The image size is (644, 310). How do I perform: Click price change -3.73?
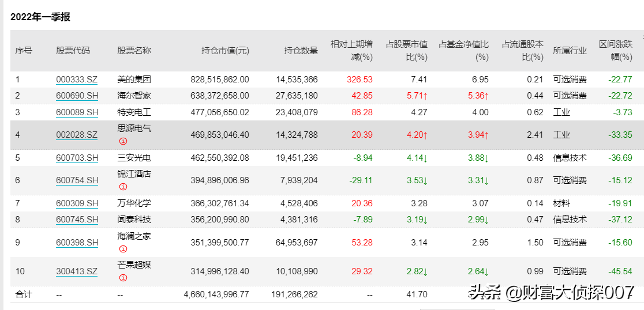point(623,112)
